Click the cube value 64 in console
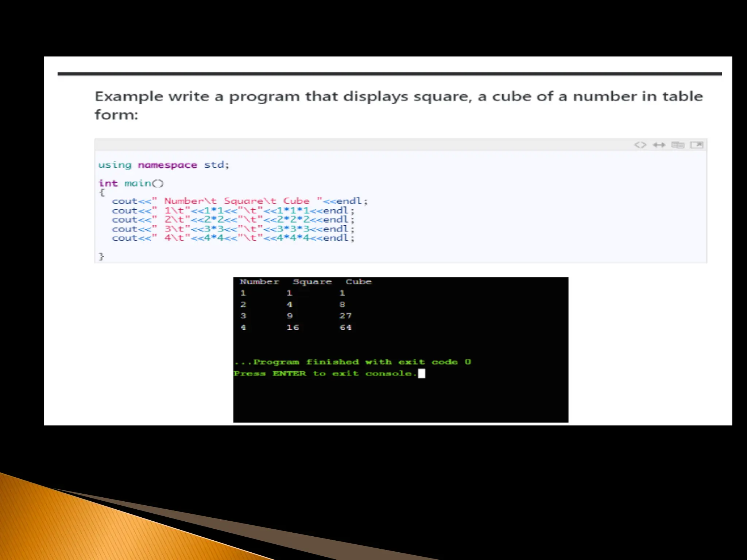Screen dimensions: 747x560 point(345,327)
